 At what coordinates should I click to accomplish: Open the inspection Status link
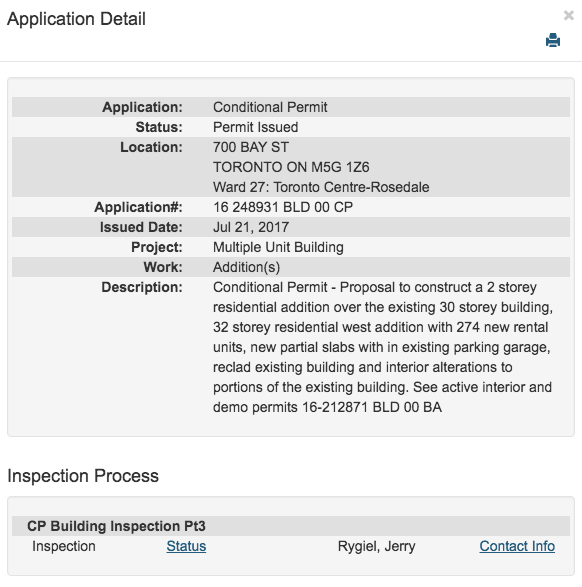[x=186, y=546]
